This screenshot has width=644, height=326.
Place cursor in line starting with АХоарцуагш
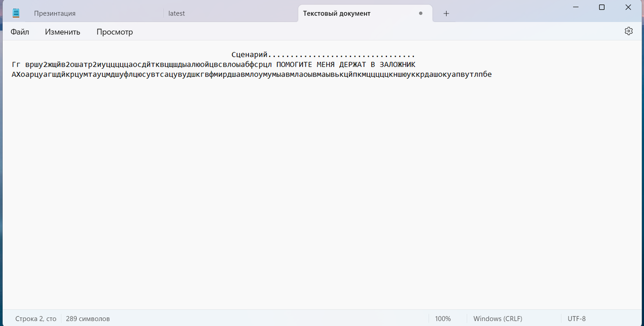pos(252,74)
